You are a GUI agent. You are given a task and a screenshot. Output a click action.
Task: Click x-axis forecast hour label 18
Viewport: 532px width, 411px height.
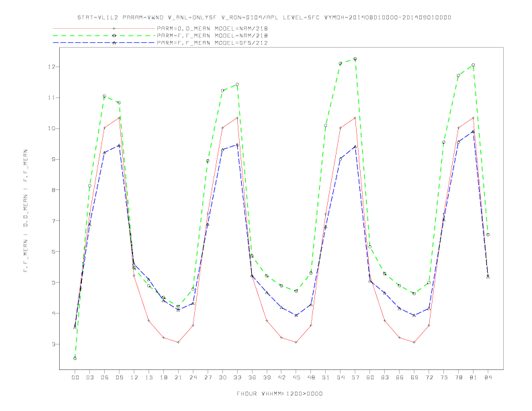[x=163, y=377]
